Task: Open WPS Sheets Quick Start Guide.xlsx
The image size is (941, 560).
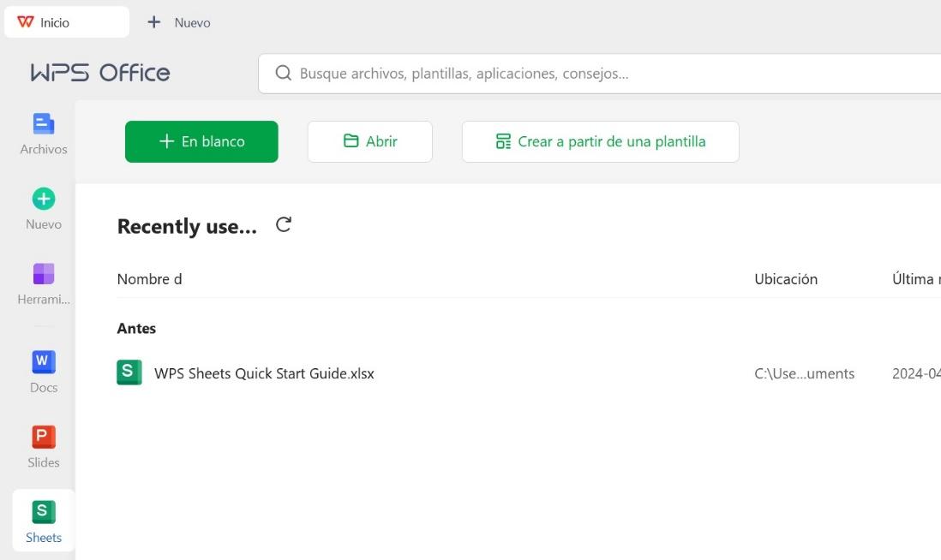Action: pos(264,373)
